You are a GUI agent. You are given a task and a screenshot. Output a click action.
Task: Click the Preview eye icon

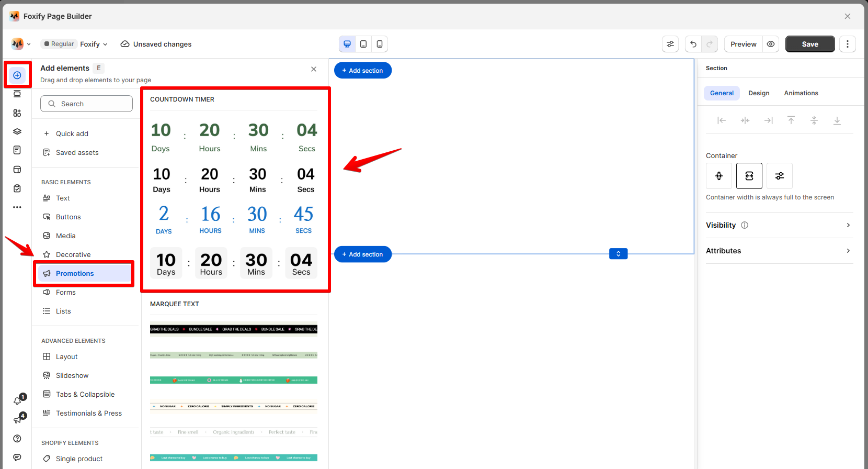[771, 44]
